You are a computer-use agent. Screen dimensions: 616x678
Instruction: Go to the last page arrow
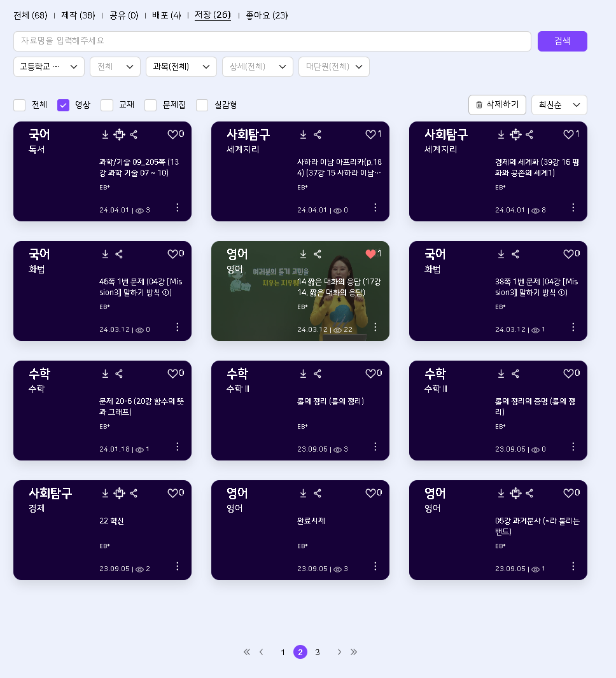pos(354,652)
